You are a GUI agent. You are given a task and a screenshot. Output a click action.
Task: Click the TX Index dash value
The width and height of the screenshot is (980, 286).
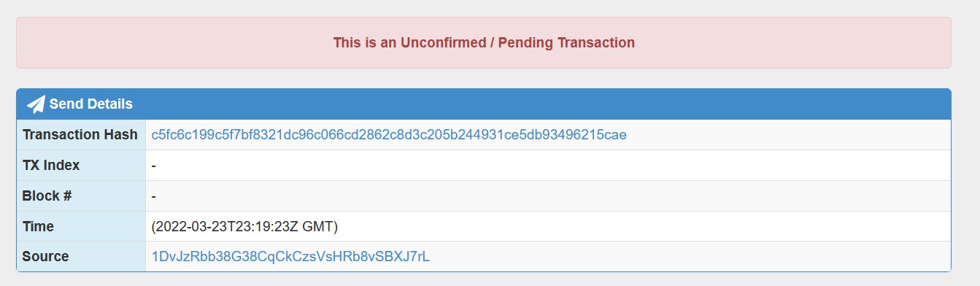coord(153,166)
